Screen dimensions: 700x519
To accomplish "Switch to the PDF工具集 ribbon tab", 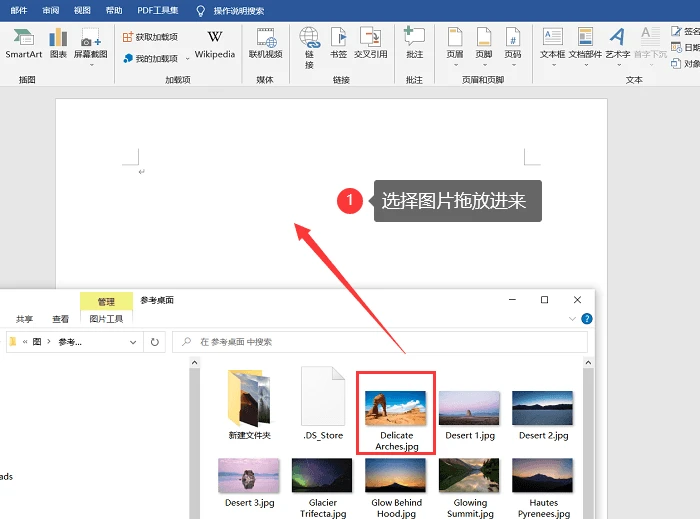I will pos(158,10).
